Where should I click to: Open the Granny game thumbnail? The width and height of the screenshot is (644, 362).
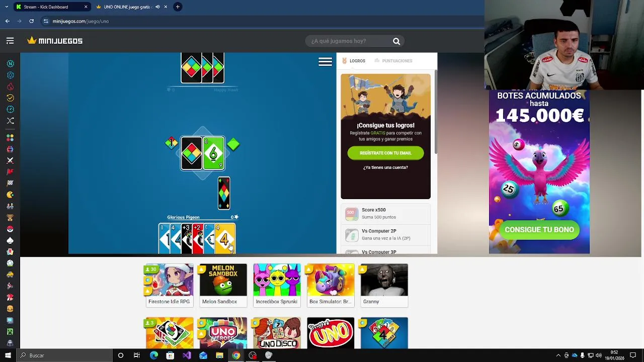[x=384, y=285]
